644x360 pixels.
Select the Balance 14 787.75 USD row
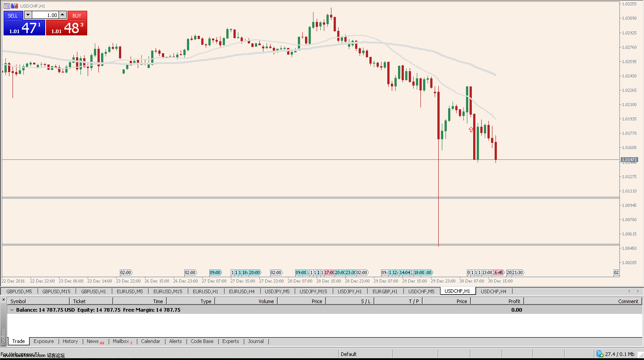click(325, 309)
